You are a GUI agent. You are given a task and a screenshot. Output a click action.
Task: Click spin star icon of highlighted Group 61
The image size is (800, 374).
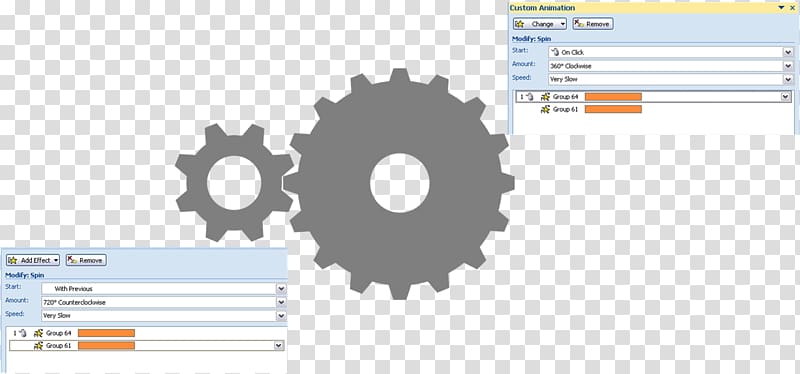(38, 346)
